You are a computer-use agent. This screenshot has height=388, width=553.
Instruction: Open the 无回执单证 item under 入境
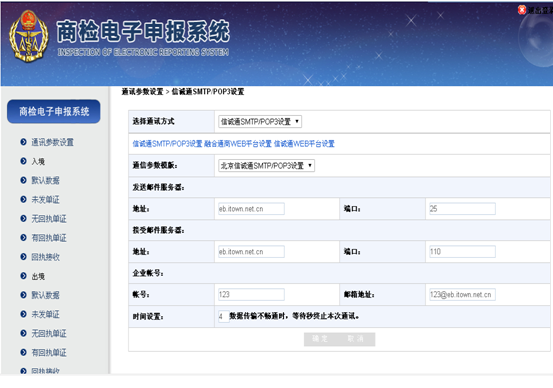[49, 219]
